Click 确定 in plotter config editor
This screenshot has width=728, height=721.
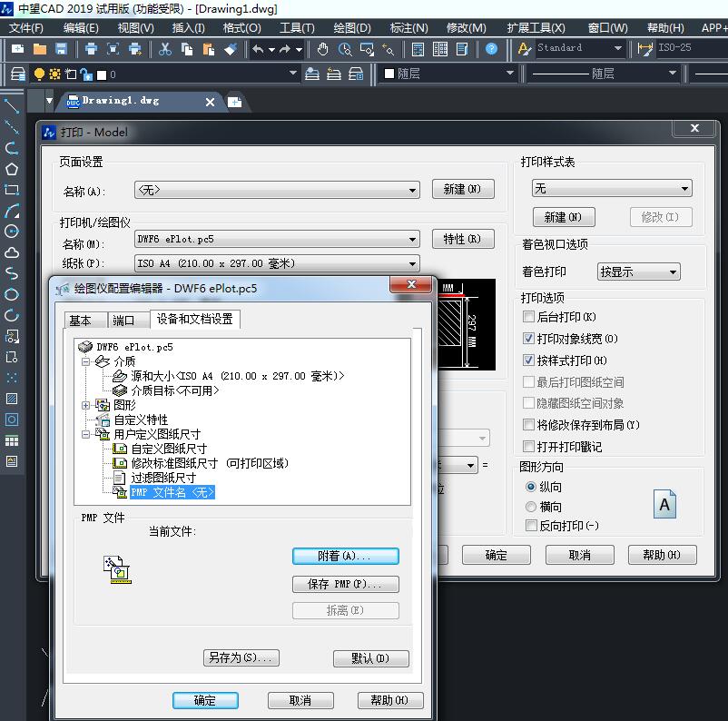[205, 700]
